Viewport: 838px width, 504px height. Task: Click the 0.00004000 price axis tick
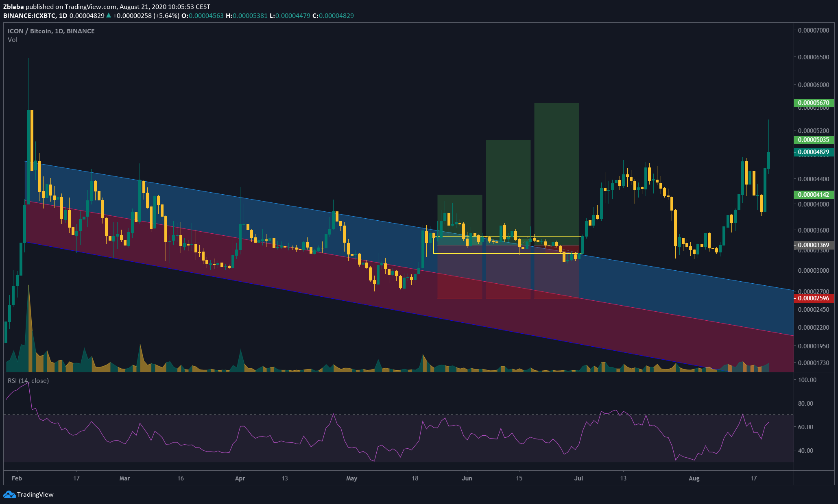coord(814,204)
